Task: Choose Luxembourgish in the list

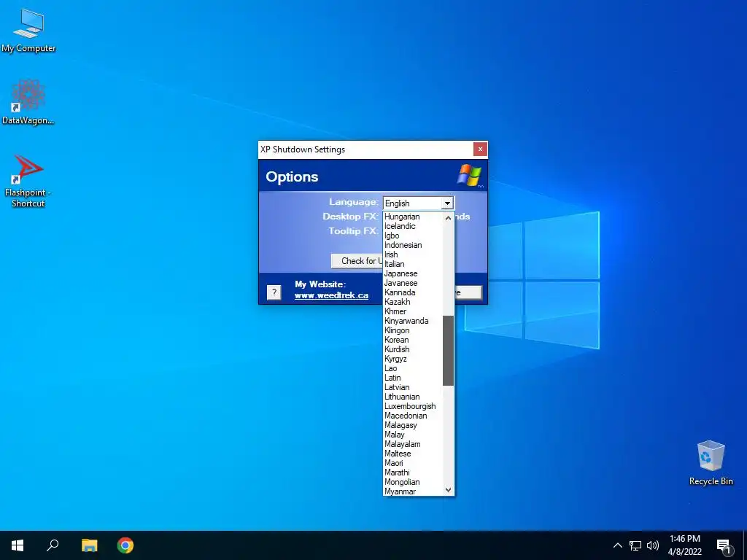Action: 414,406
